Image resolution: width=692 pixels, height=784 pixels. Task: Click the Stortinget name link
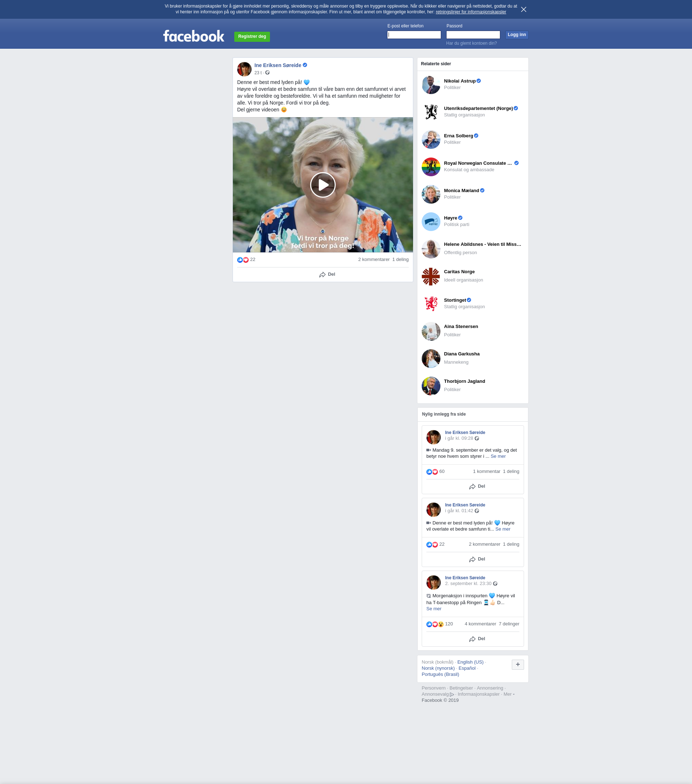click(x=455, y=300)
